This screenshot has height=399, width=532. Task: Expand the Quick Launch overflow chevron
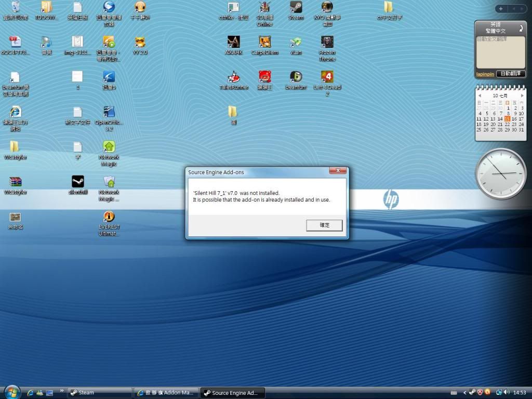62,391
